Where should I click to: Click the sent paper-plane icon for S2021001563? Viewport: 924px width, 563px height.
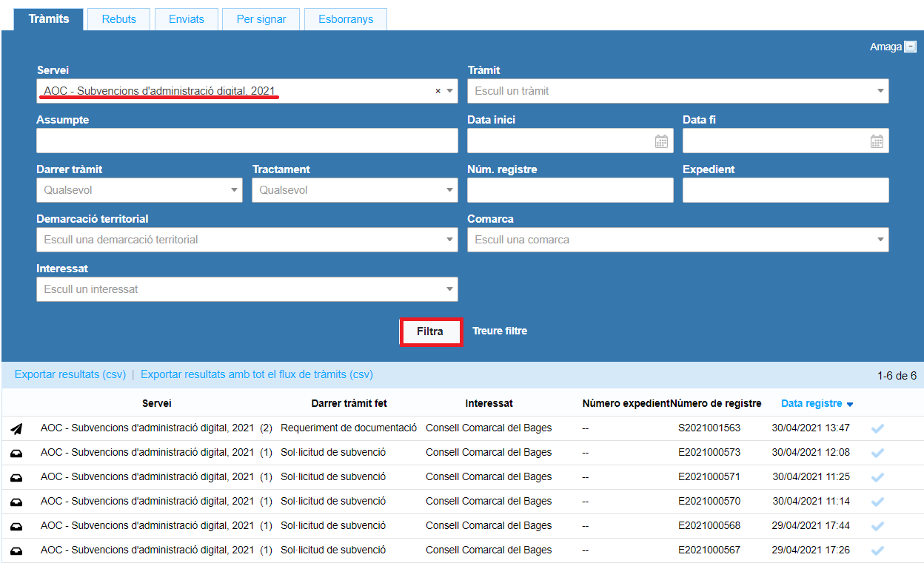click(16, 428)
